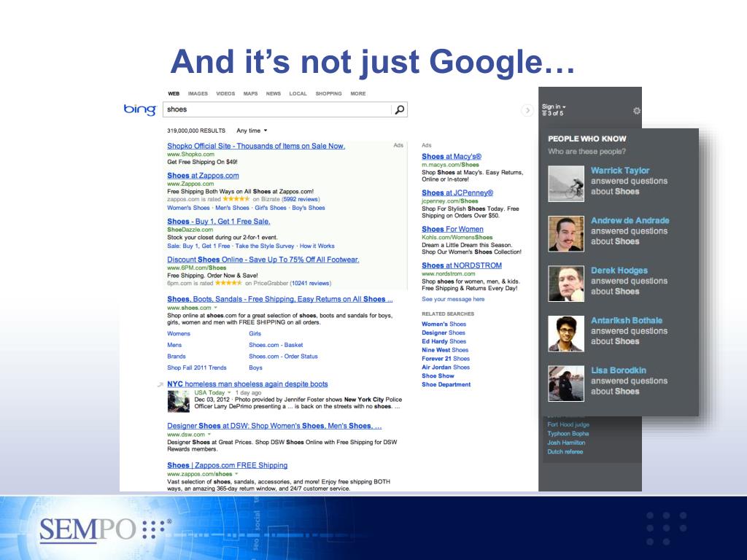The height and width of the screenshot is (560, 747).
Task: Open Shoes Buy 1 Get 1 Free Sale
Action: (x=219, y=222)
